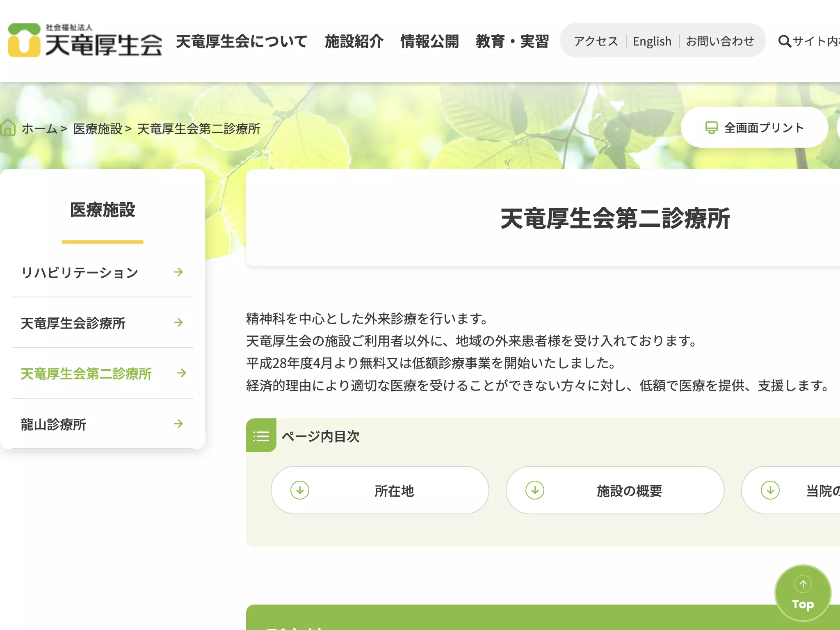Select 天竜厚生会第二診療所 sidebar item

click(103, 373)
